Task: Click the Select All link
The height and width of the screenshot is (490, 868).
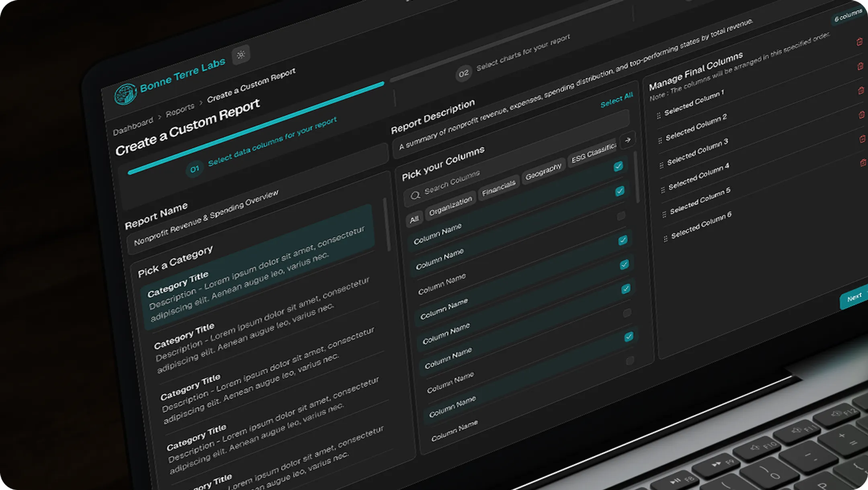Action: [x=616, y=100]
